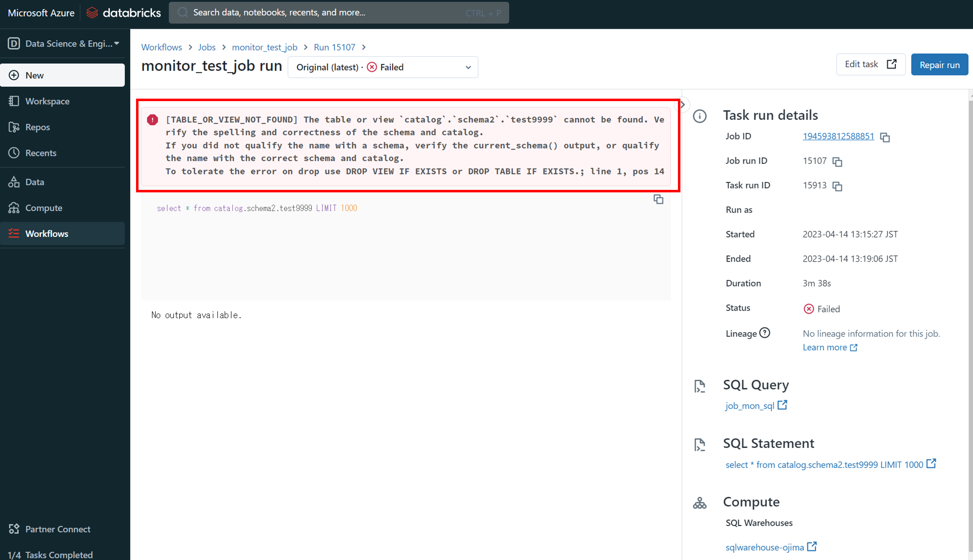Image resolution: width=973 pixels, height=560 pixels.
Task: Copy the Task run ID 15913
Action: [837, 186]
